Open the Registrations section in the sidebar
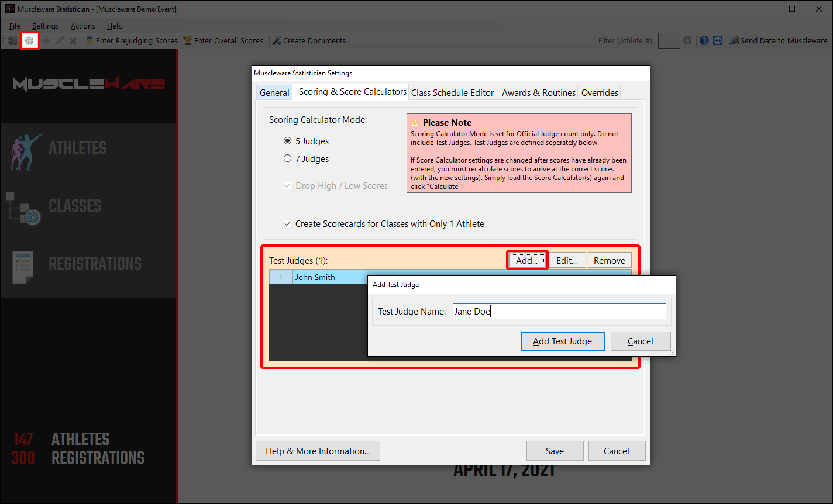The image size is (833, 504). pos(95,264)
